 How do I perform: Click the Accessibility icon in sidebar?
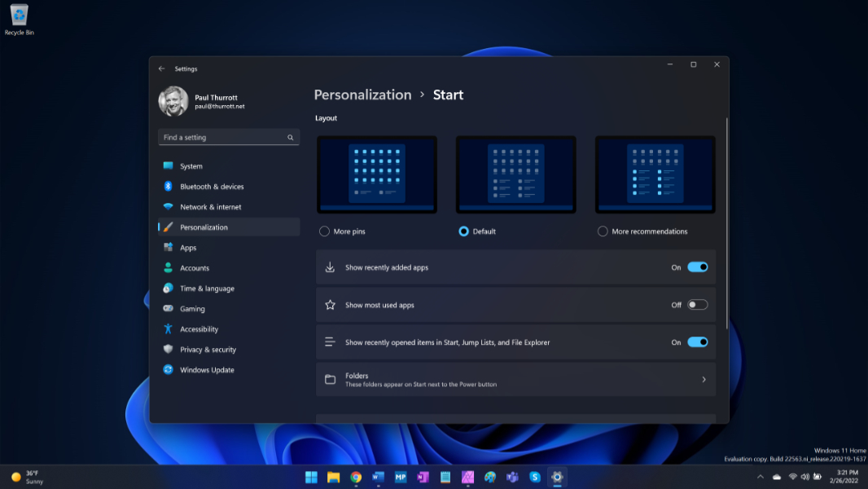point(168,329)
